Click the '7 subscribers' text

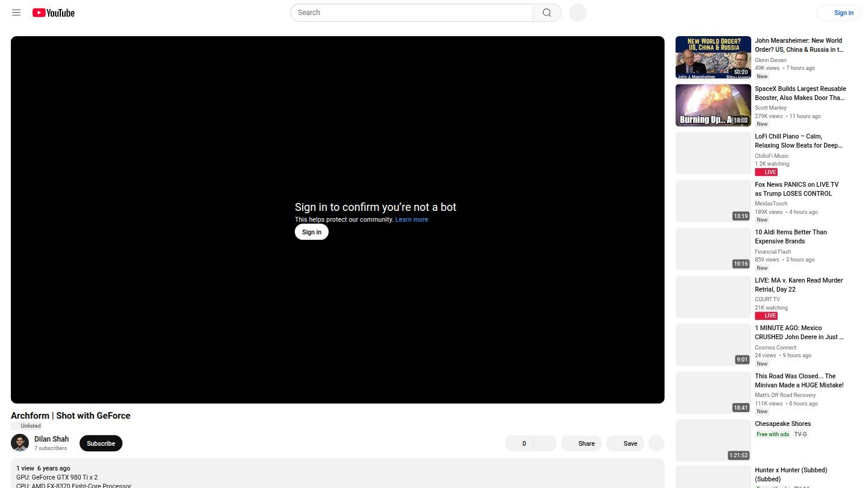click(x=51, y=448)
